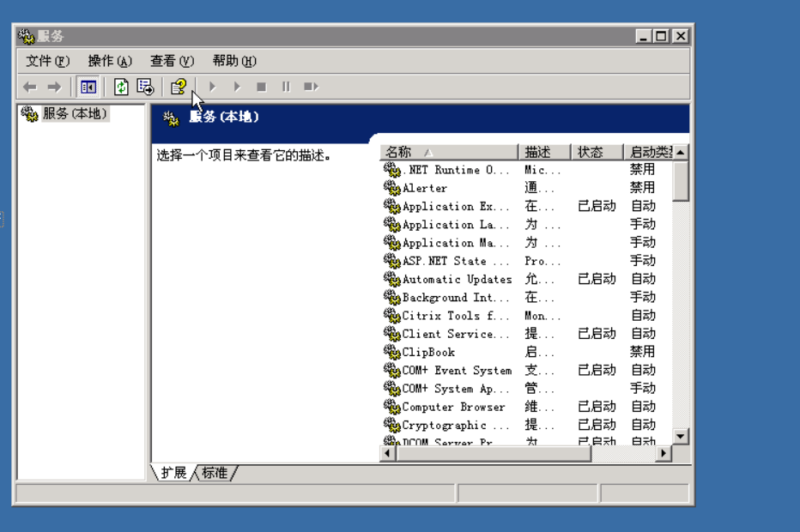Click the 服务(本地) header pane icon

[x=171, y=118]
